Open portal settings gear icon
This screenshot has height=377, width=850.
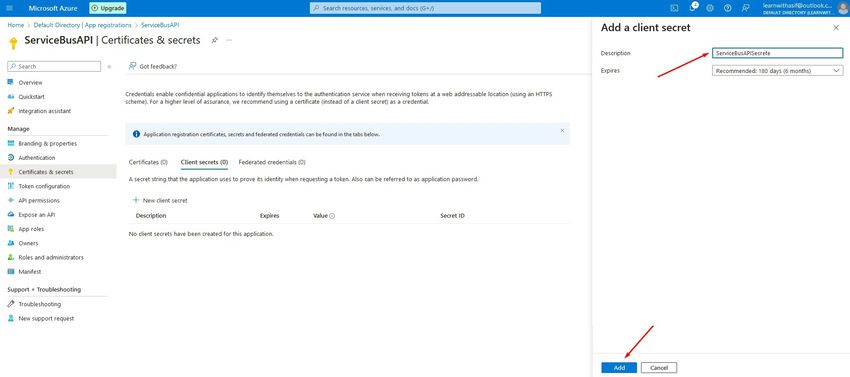710,8
